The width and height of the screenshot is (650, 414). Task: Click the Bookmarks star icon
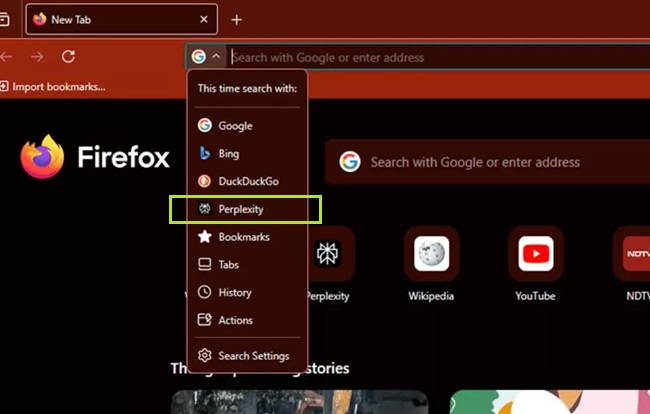point(204,237)
